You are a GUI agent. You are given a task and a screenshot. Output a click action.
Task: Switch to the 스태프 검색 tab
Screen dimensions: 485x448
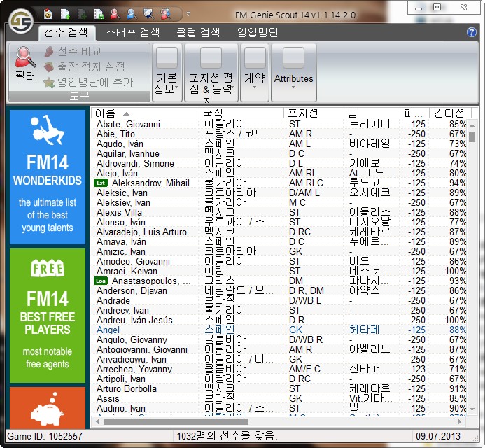coord(132,32)
